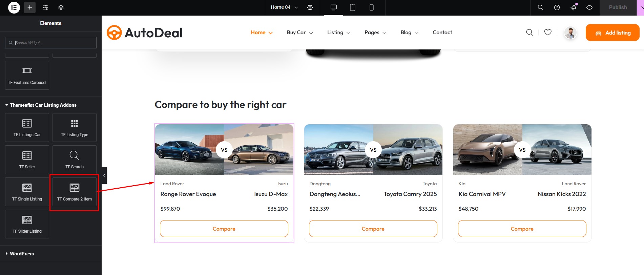Click the Add listing button
644x275 pixels.
coord(612,33)
